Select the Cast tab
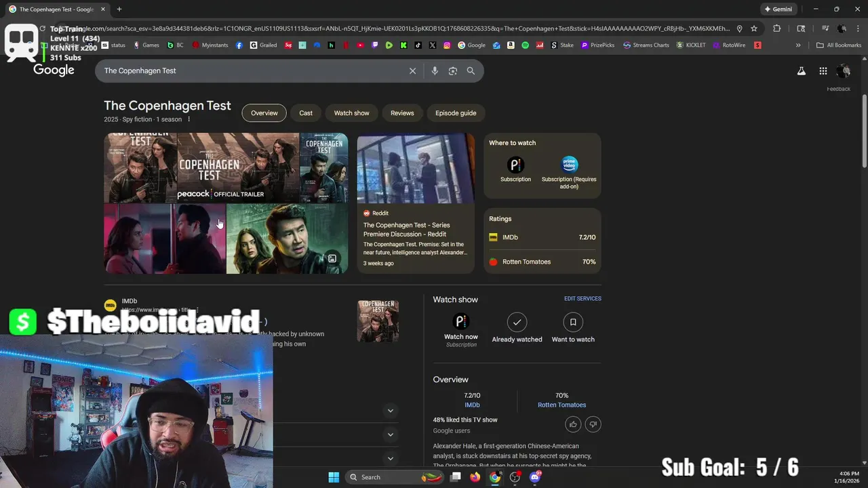This screenshot has width=868, height=488. pos(306,113)
